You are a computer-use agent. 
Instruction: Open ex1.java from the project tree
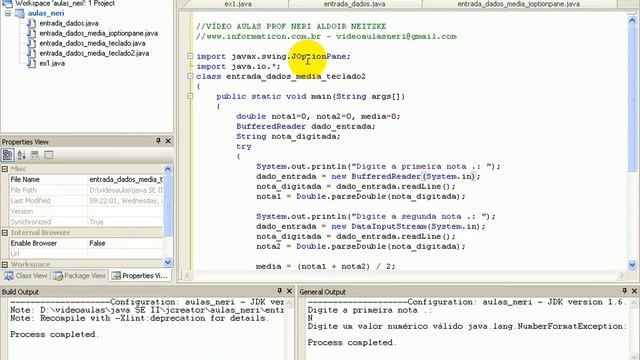(x=52, y=63)
